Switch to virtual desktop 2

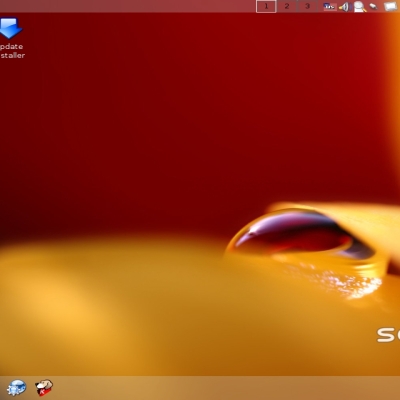tap(287, 6)
